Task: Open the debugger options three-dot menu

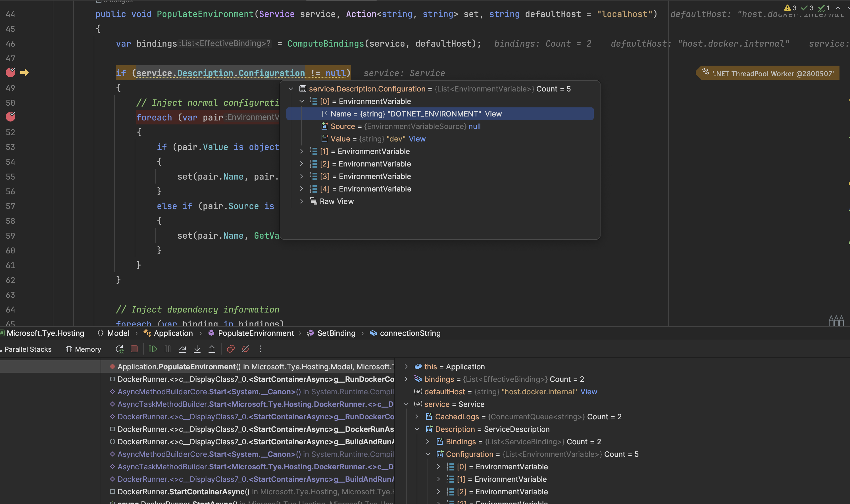Action: (260, 349)
